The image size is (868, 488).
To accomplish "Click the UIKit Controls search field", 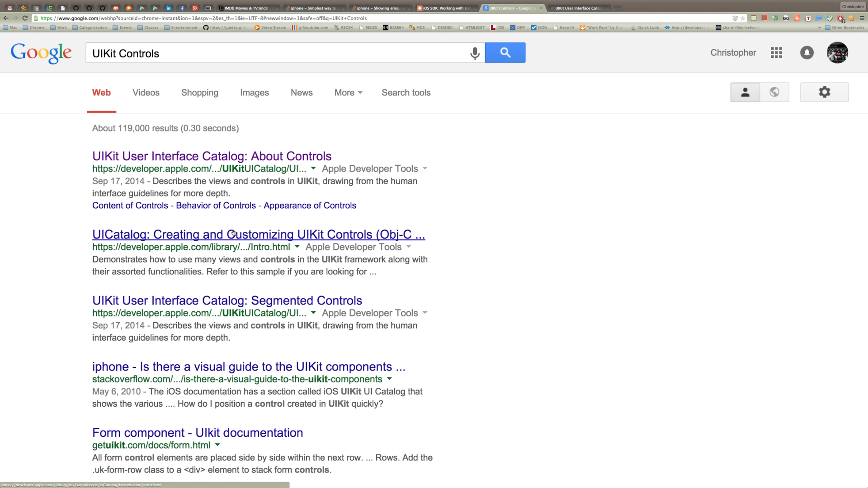I will (271, 53).
